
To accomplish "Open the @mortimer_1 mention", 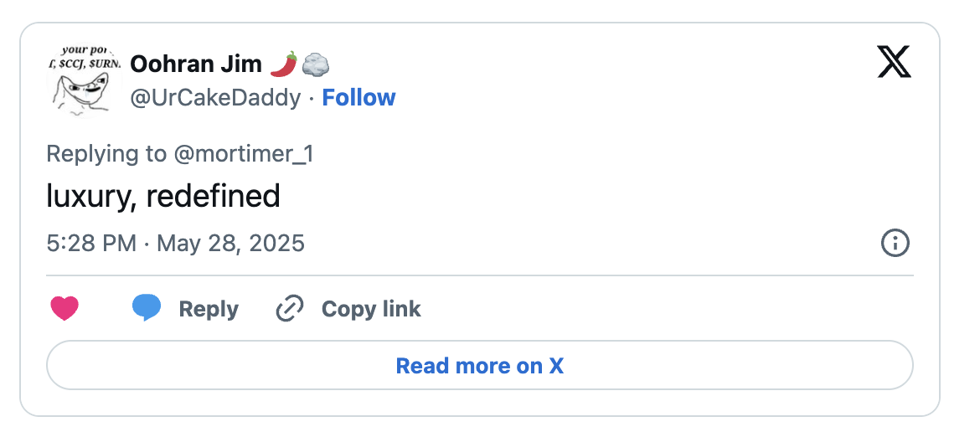I will [x=243, y=153].
